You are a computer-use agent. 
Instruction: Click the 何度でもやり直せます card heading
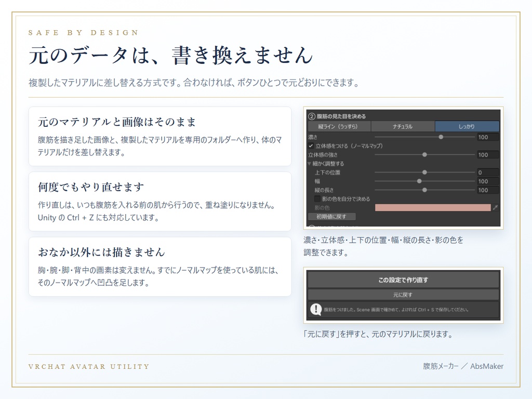[x=91, y=187]
